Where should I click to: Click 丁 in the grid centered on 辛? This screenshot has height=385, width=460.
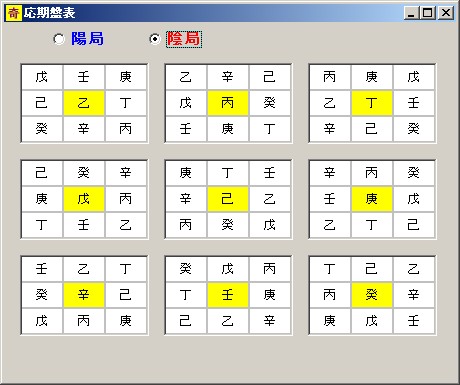coord(126,269)
